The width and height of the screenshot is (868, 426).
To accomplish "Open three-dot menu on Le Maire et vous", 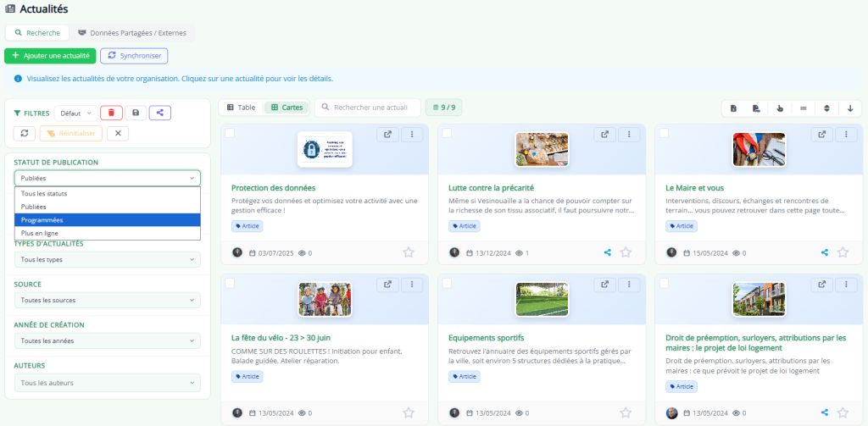I will point(846,135).
